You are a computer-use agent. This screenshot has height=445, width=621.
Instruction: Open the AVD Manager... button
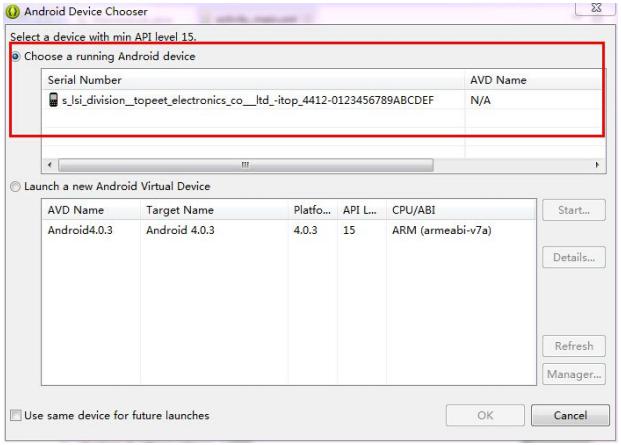point(574,374)
